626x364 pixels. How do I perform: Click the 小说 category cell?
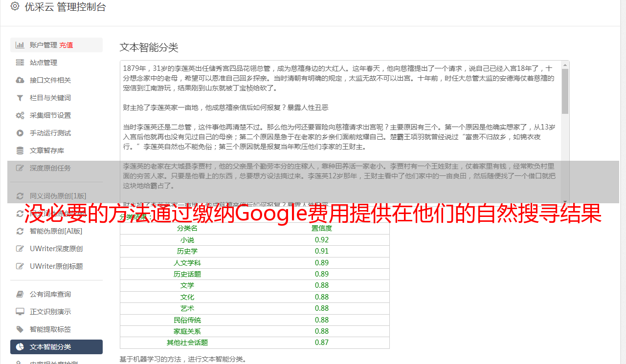pyautogui.click(x=187, y=240)
